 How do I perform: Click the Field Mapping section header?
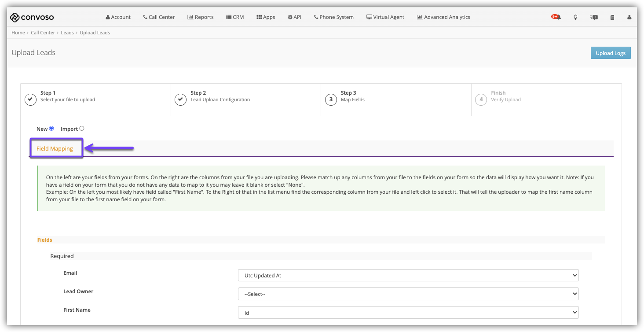pyautogui.click(x=55, y=148)
